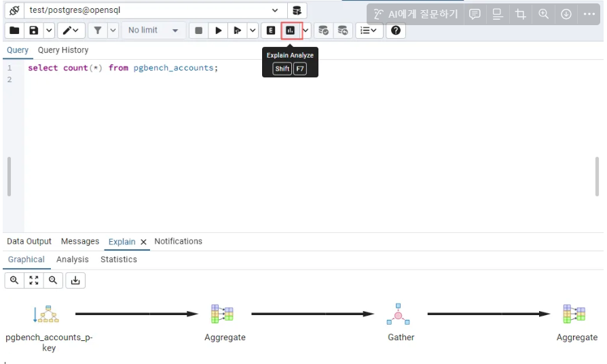Open the query tool help icon
This screenshot has height=364, width=607.
point(397,31)
